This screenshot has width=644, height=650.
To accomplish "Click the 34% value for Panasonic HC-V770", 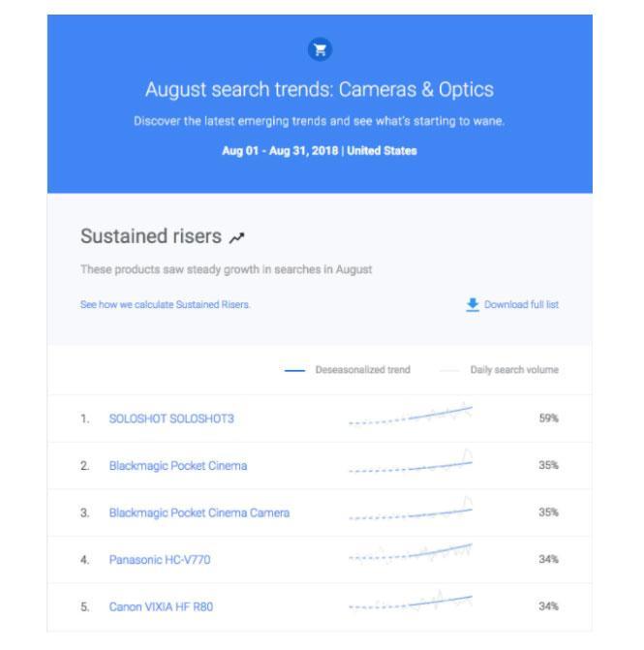I will click(549, 559).
